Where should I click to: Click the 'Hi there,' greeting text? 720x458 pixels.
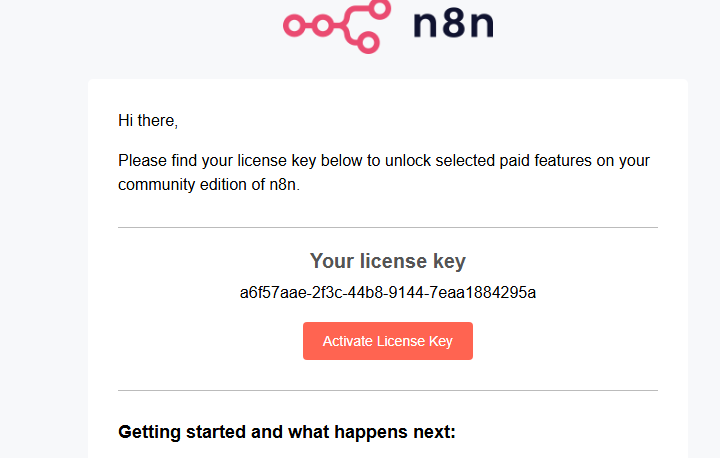click(148, 120)
